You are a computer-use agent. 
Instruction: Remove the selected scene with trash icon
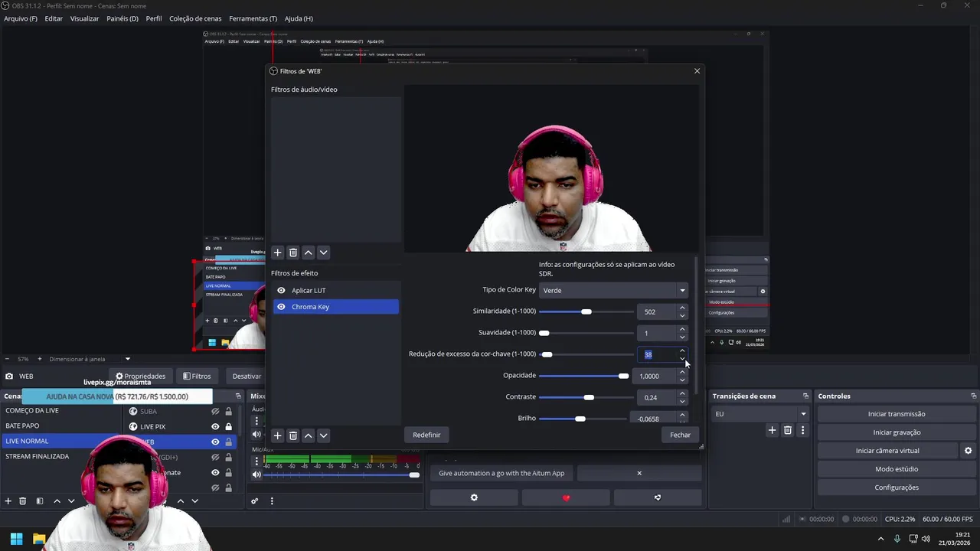tap(23, 501)
